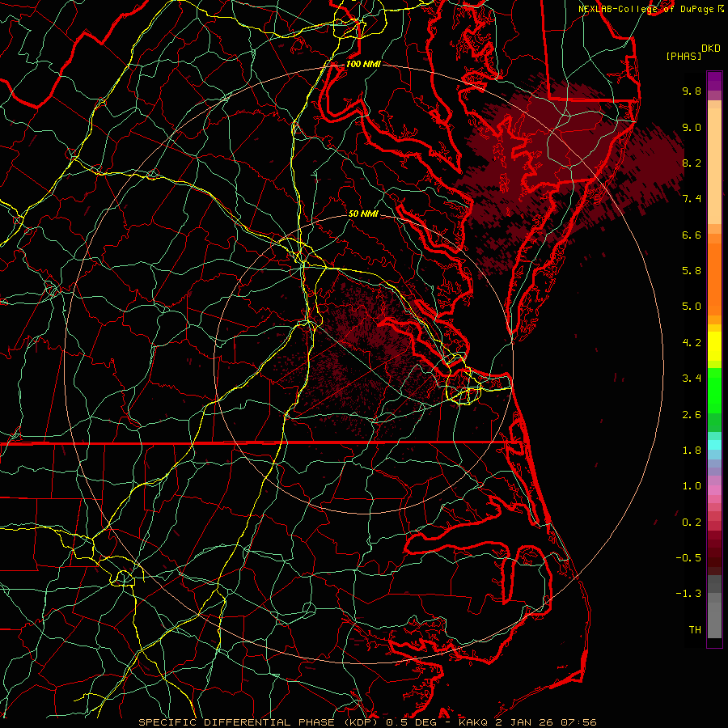Click the SPECIFIC DIFFERENTIAL PHASE (KDP) caption
Viewport: 728px width, 728px height.
tap(258, 722)
